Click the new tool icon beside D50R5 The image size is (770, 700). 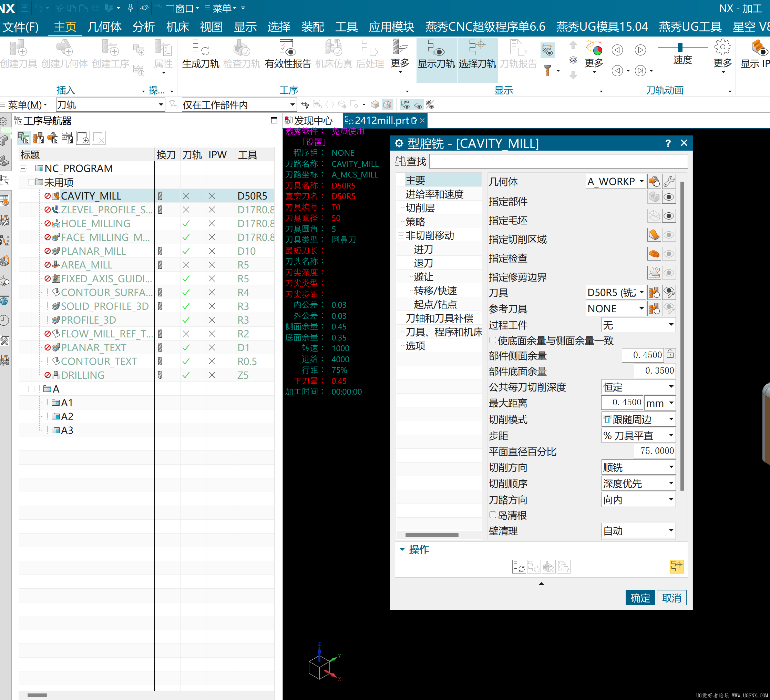(x=654, y=292)
